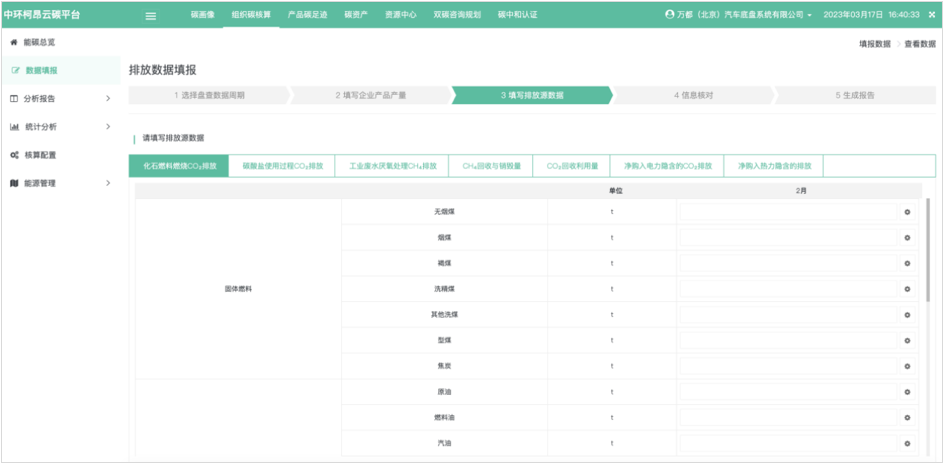Click the 中环柯昂云碳平台 logo title

(42, 15)
